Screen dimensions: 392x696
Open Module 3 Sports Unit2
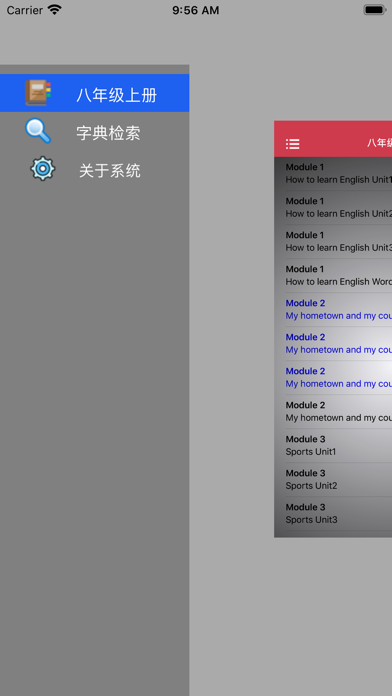333,479
